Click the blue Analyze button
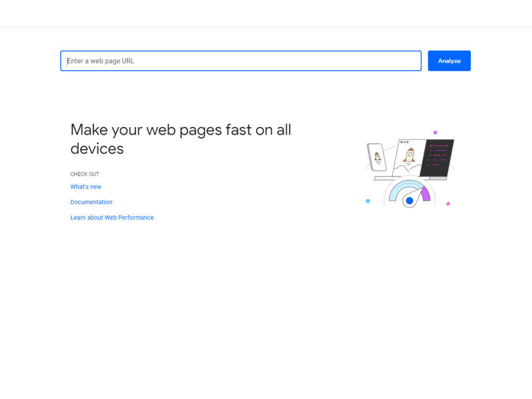 pyautogui.click(x=449, y=61)
